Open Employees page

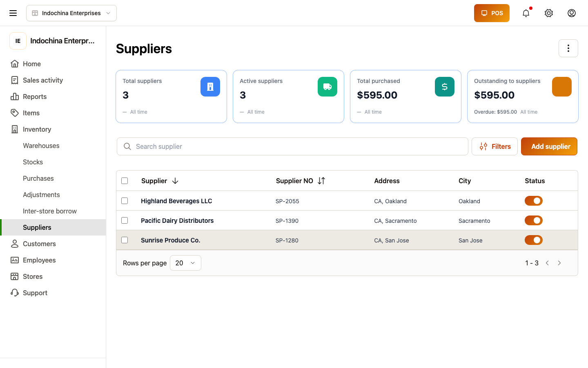click(53, 260)
